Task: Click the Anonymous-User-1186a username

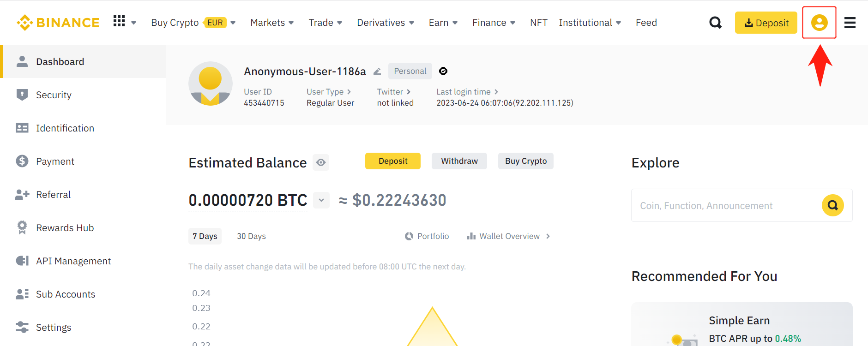Action: [x=305, y=72]
